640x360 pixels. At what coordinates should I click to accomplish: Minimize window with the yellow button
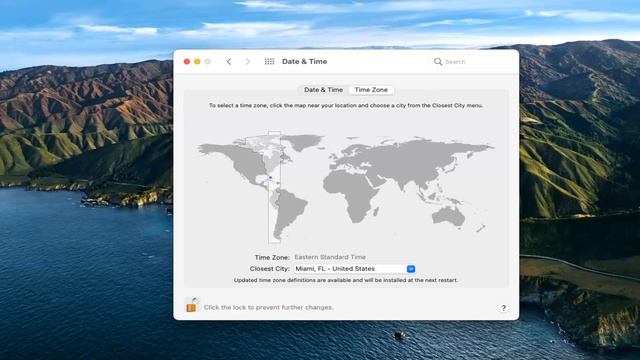coord(197,62)
